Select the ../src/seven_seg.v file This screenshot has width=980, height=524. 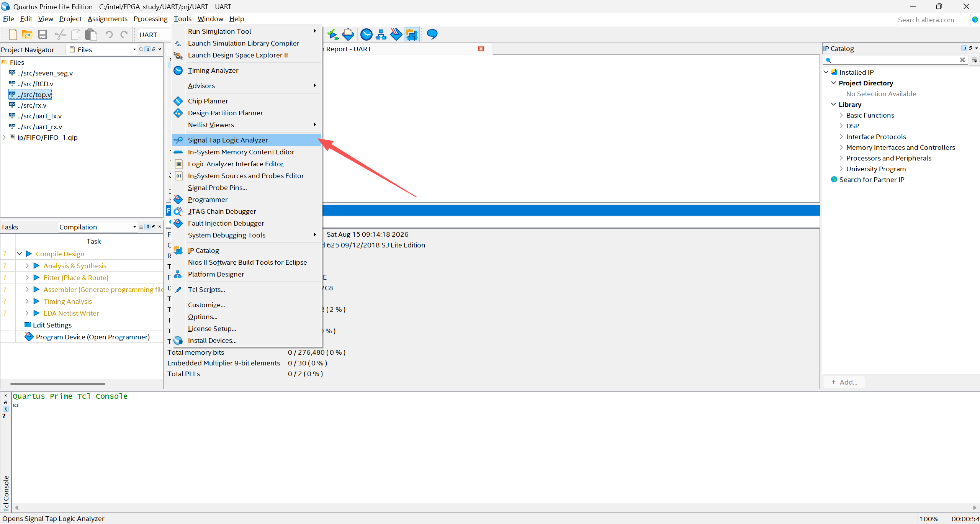coord(45,73)
